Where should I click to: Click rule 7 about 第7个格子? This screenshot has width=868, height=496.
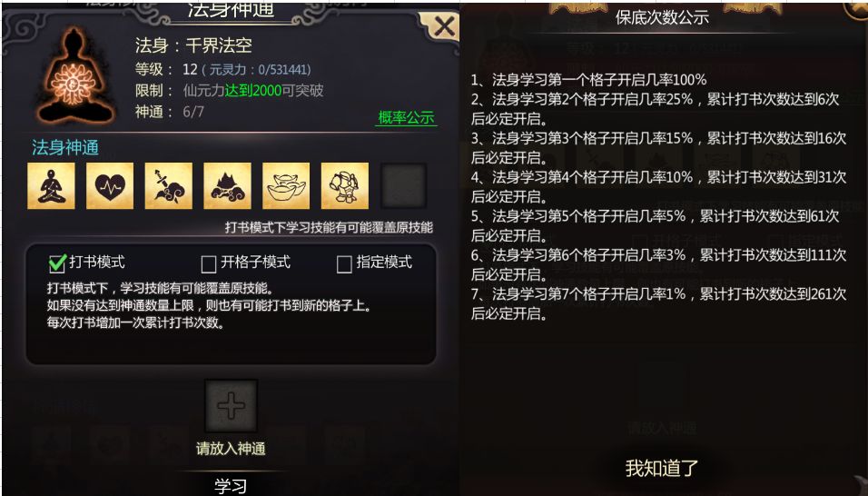pyautogui.click(x=659, y=303)
